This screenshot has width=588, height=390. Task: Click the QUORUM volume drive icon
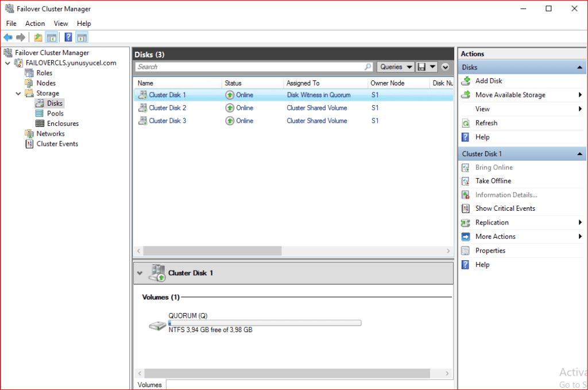pos(157,326)
